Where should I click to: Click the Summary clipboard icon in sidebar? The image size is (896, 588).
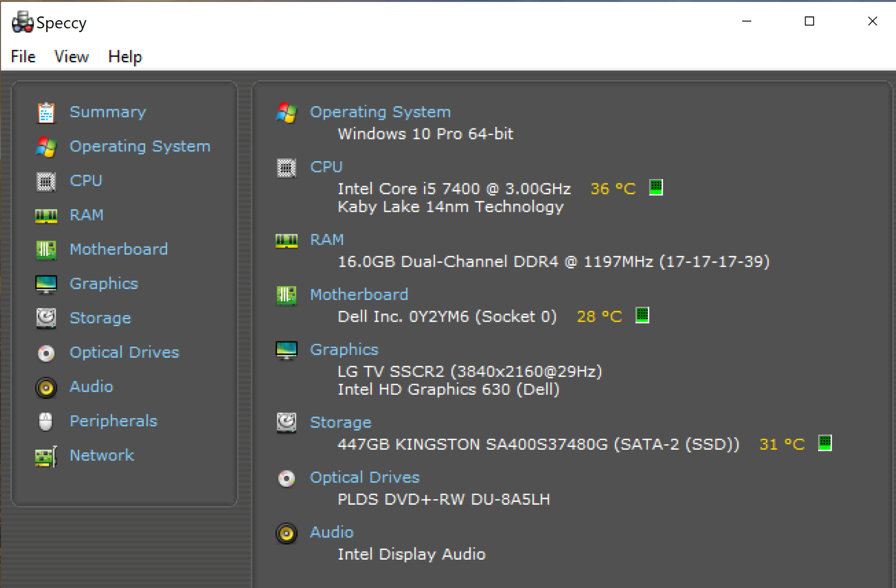[x=46, y=113]
